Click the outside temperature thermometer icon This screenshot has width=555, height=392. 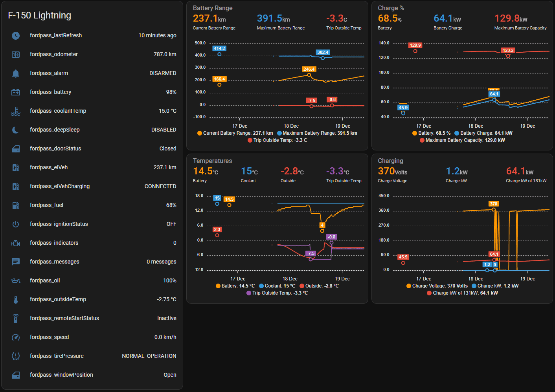[x=16, y=299]
